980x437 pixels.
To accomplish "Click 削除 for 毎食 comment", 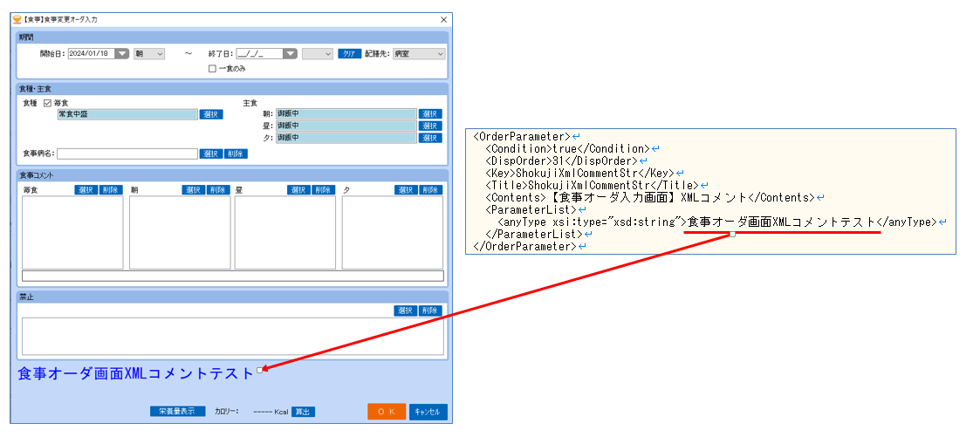I will point(111,190).
